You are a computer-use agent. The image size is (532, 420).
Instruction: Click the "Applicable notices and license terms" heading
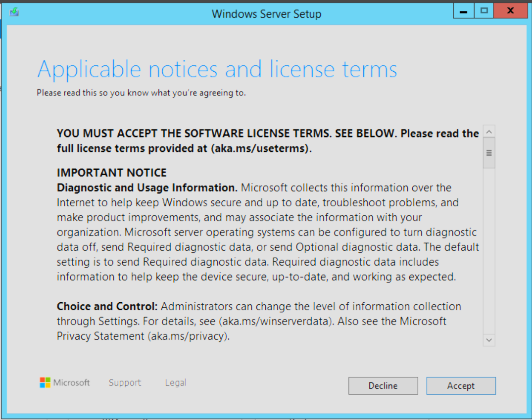pyautogui.click(x=217, y=69)
